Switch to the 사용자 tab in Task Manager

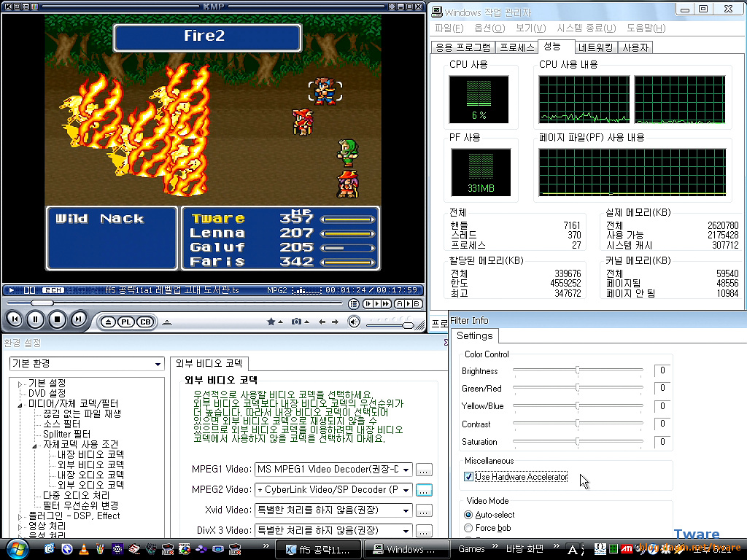coord(635,47)
